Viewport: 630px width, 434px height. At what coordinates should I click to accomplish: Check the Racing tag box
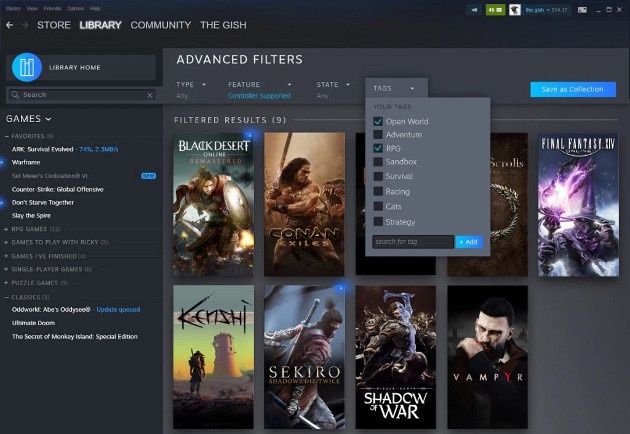[x=378, y=191]
